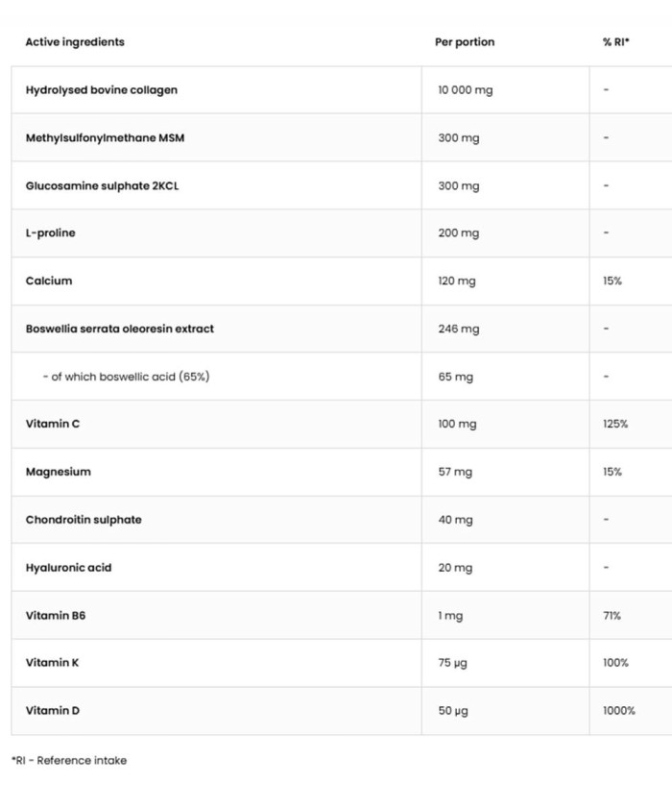The image size is (672, 807).
Task: Click the % RI* column header
Action: (616, 42)
